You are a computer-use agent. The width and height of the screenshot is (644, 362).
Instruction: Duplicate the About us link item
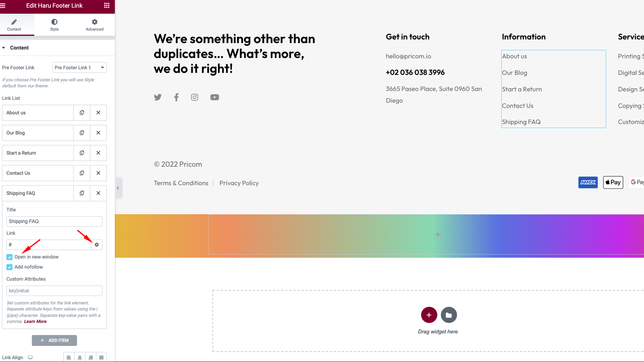click(x=82, y=113)
